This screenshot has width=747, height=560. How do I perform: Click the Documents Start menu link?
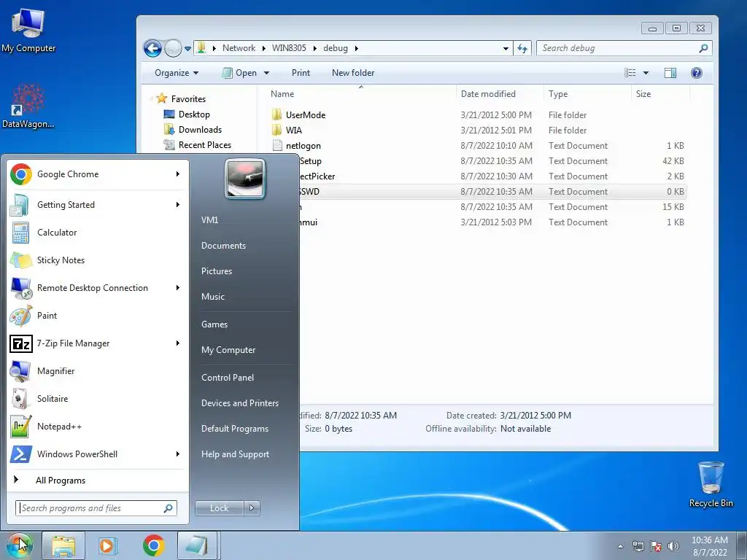(x=223, y=246)
